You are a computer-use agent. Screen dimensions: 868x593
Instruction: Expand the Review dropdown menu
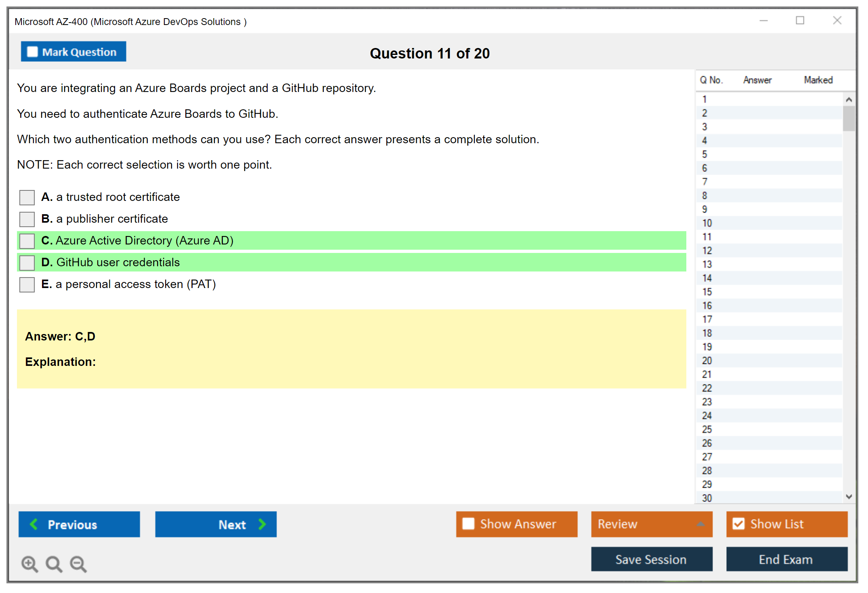(x=700, y=524)
